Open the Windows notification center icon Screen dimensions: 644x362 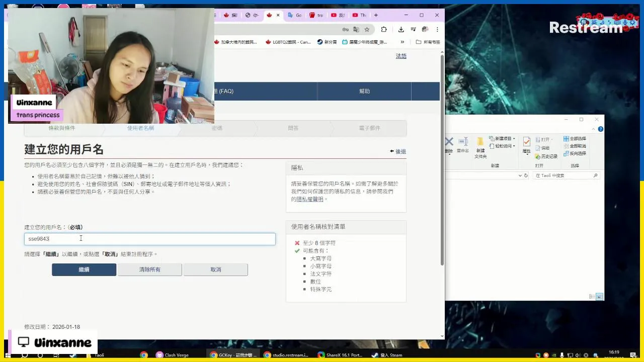[633, 355]
